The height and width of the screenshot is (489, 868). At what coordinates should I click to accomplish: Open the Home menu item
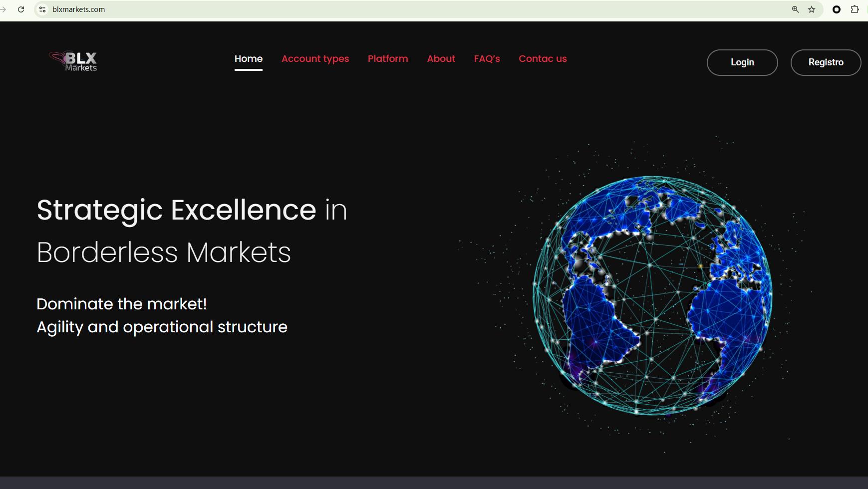249,59
